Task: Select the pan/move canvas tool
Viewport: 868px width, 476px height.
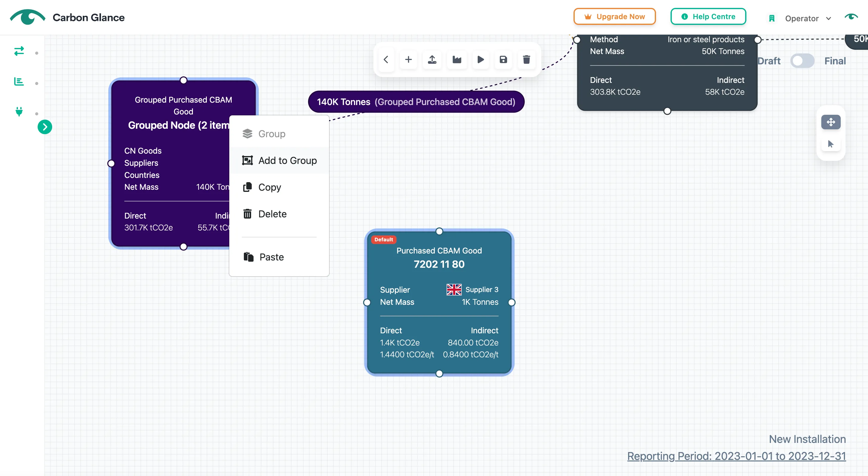Action: (x=831, y=122)
